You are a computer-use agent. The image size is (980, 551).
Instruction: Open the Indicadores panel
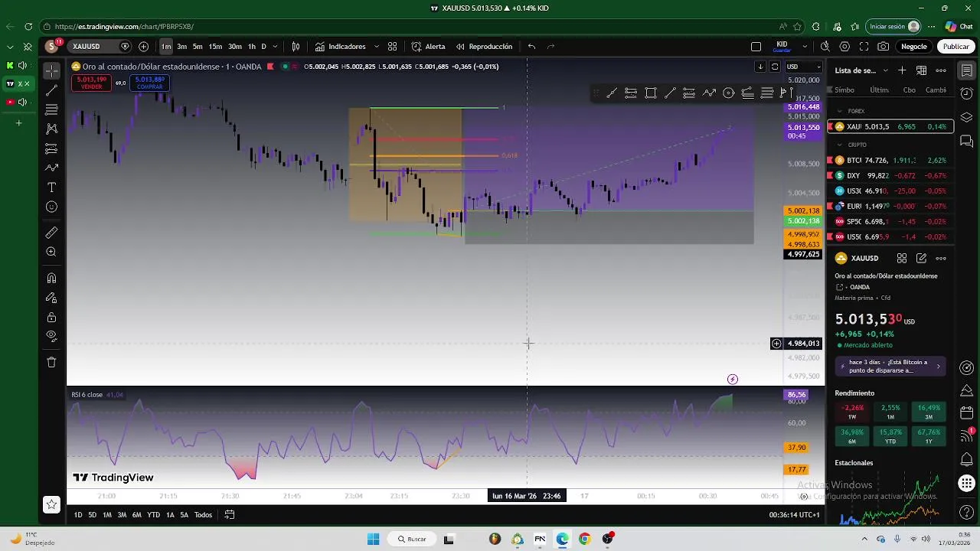(x=341, y=47)
